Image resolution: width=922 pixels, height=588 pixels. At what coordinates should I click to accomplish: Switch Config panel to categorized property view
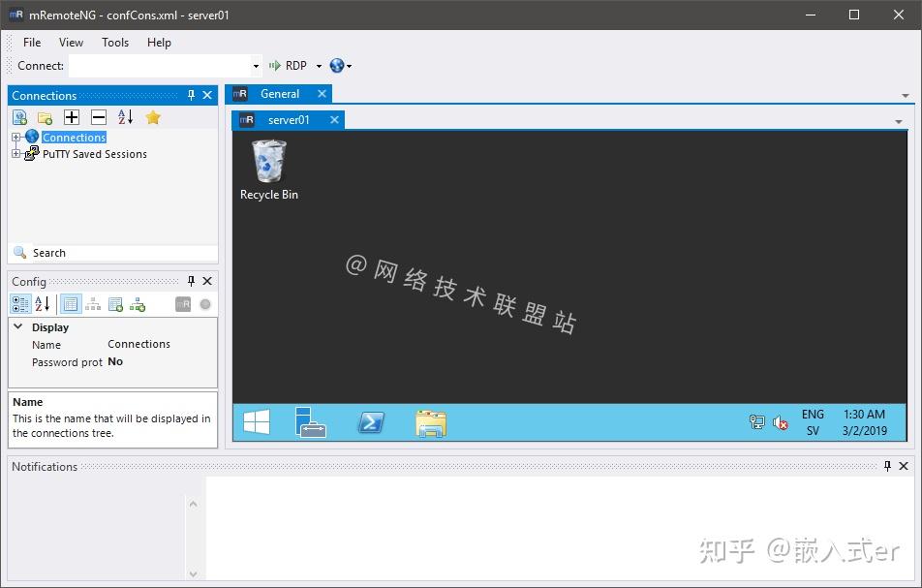[20, 303]
